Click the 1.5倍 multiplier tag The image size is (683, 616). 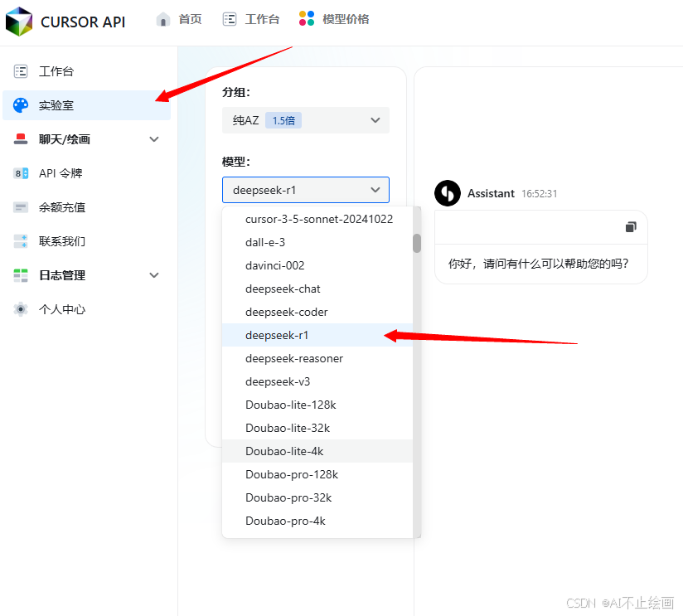[x=283, y=120]
